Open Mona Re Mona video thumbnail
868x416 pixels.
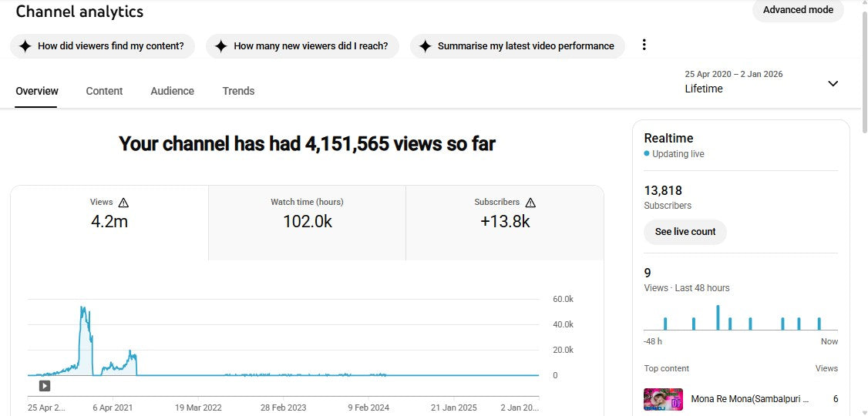pos(663,399)
